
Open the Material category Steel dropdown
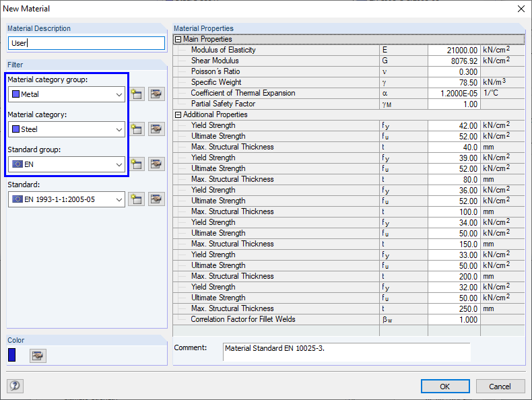pos(67,129)
